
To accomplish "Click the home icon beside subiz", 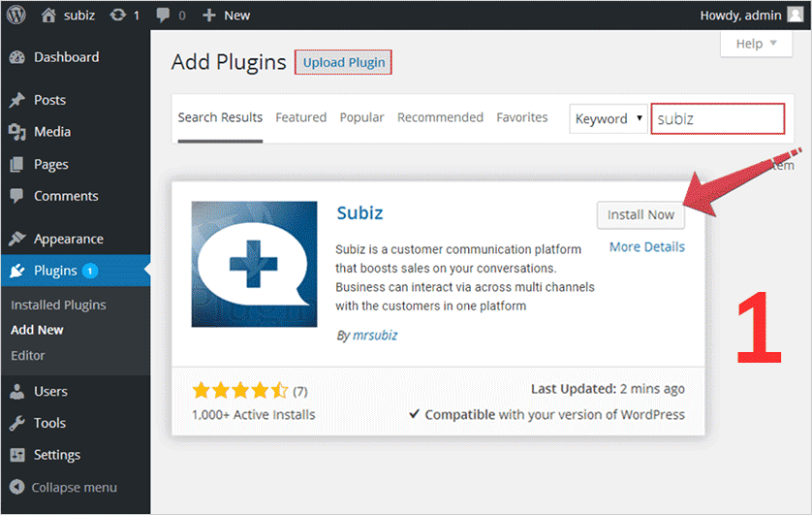I will click(48, 15).
